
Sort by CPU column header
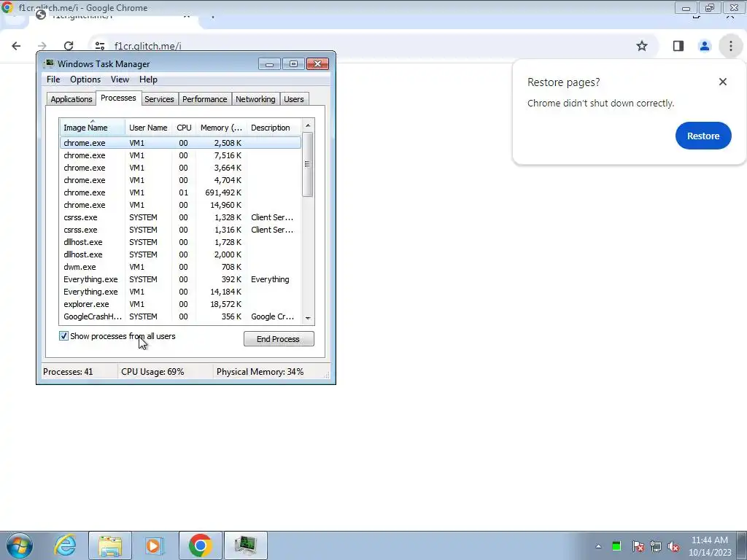tap(184, 127)
